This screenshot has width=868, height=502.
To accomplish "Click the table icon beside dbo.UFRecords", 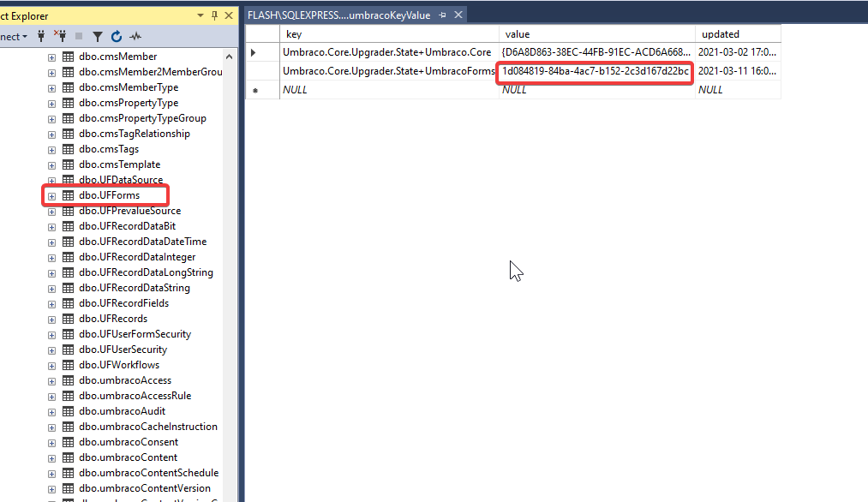I will [x=68, y=318].
